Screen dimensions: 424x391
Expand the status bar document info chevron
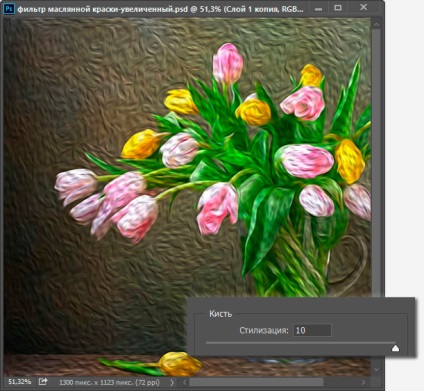point(172,382)
